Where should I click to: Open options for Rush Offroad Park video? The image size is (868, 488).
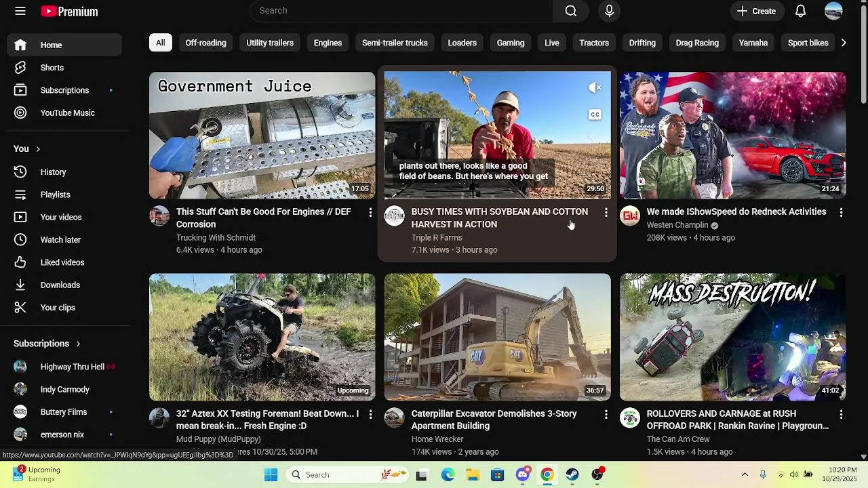841,414
